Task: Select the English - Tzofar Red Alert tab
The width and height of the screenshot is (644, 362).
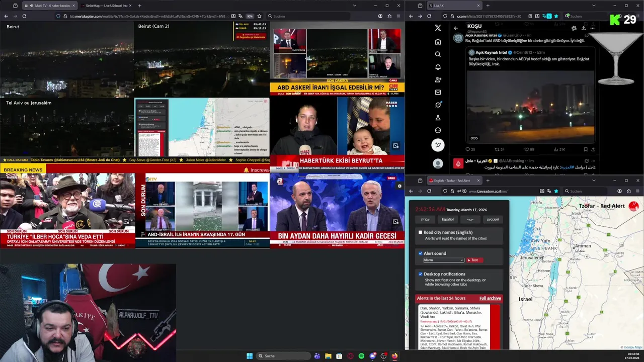Action: click(454, 180)
